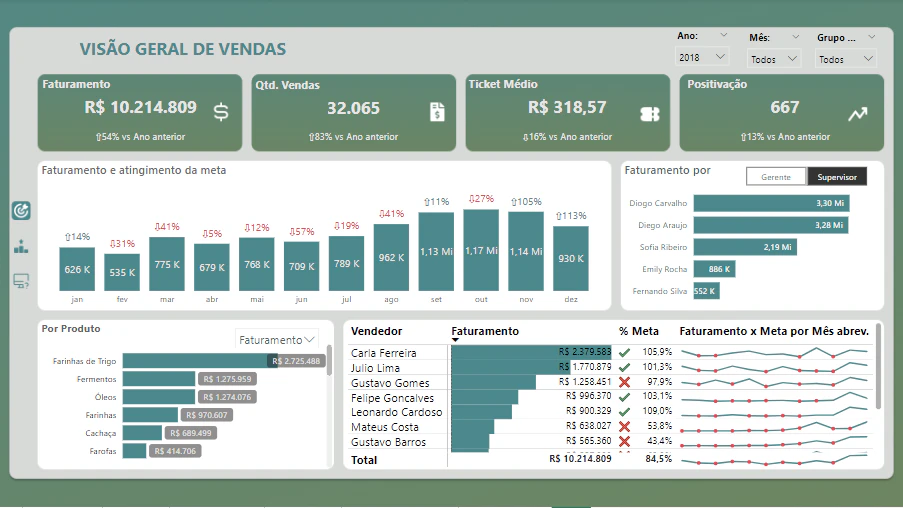Screen dimensions: 903x508
Task: Expand the Mês slicer header chevron
Action: click(x=795, y=37)
